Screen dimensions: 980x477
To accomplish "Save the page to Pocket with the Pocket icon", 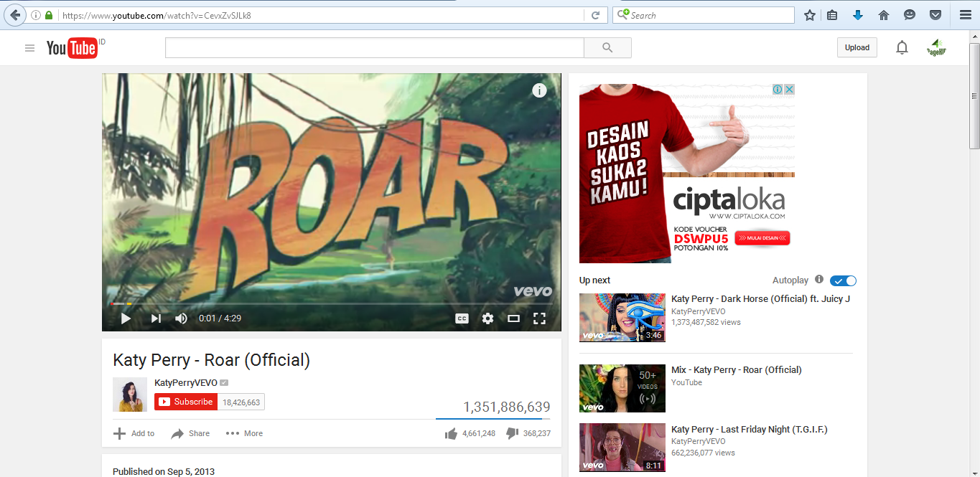I will coord(935,15).
